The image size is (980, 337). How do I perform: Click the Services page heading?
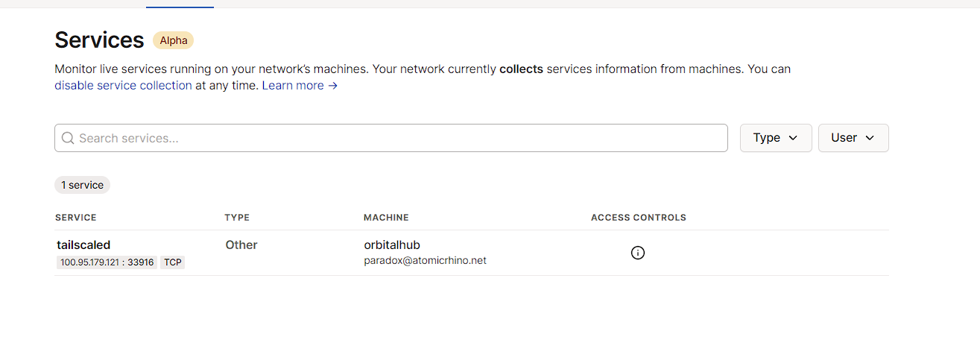[99, 40]
